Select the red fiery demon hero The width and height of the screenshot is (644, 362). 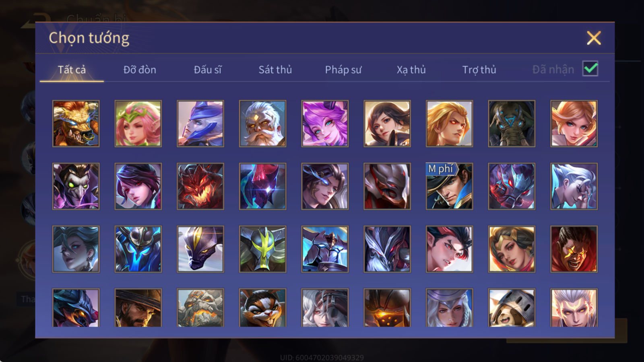click(200, 186)
